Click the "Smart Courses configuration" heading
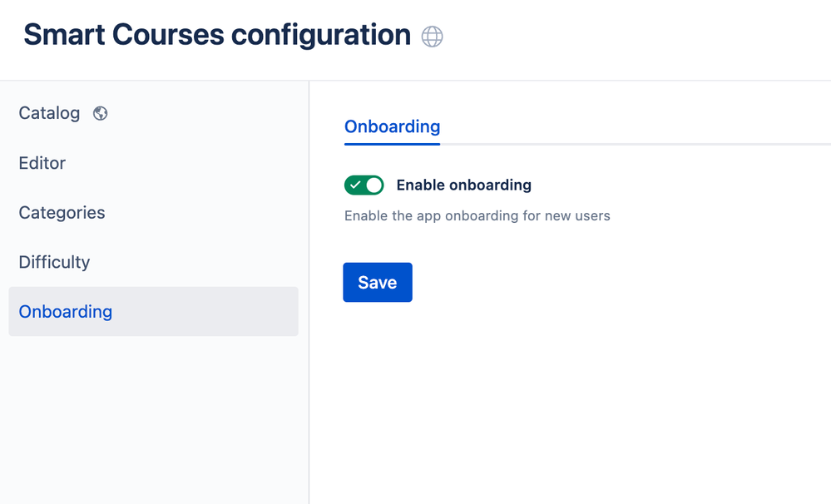 (x=217, y=35)
